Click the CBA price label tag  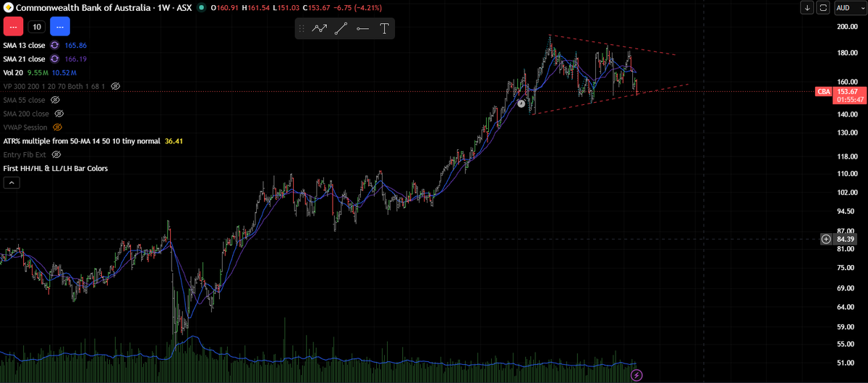click(x=823, y=92)
